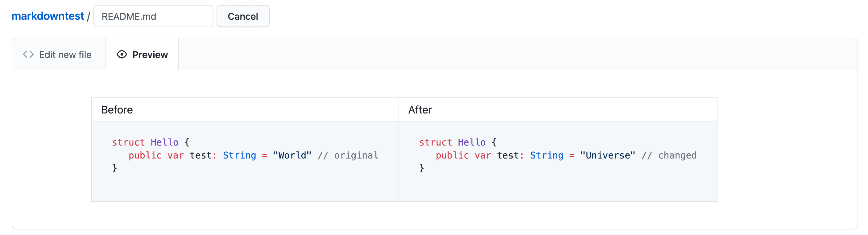Click the eye icon beside Preview
The image size is (868, 235).
pyautogui.click(x=122, y=55)
